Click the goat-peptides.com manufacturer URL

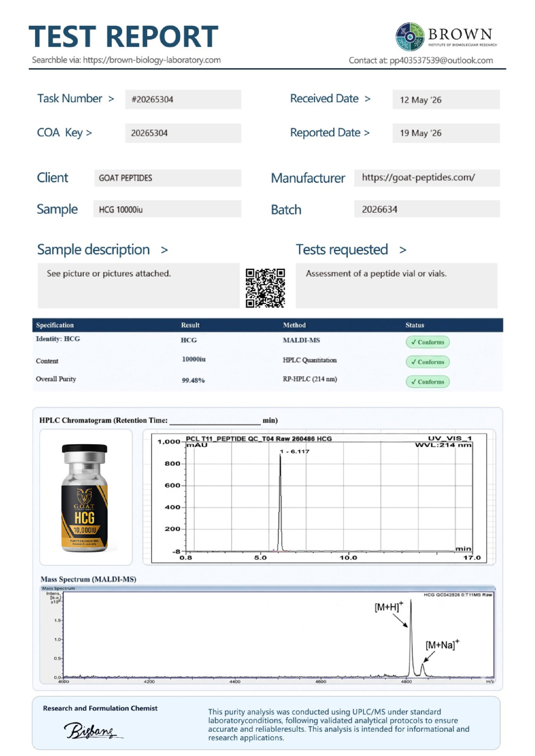coord(418,178)
